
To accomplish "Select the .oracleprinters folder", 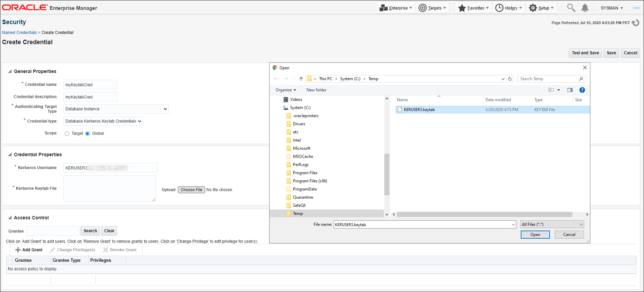I will click(306, 116).
